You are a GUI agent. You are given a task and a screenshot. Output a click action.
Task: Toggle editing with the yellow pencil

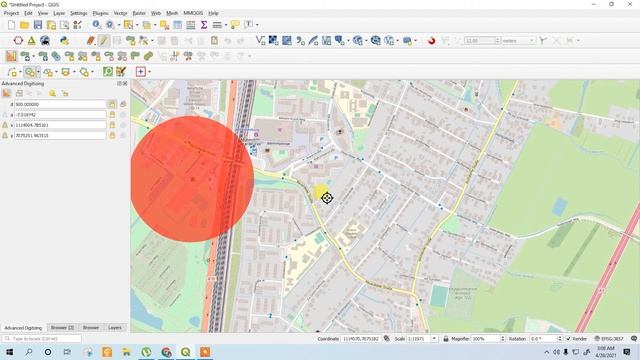104,40
